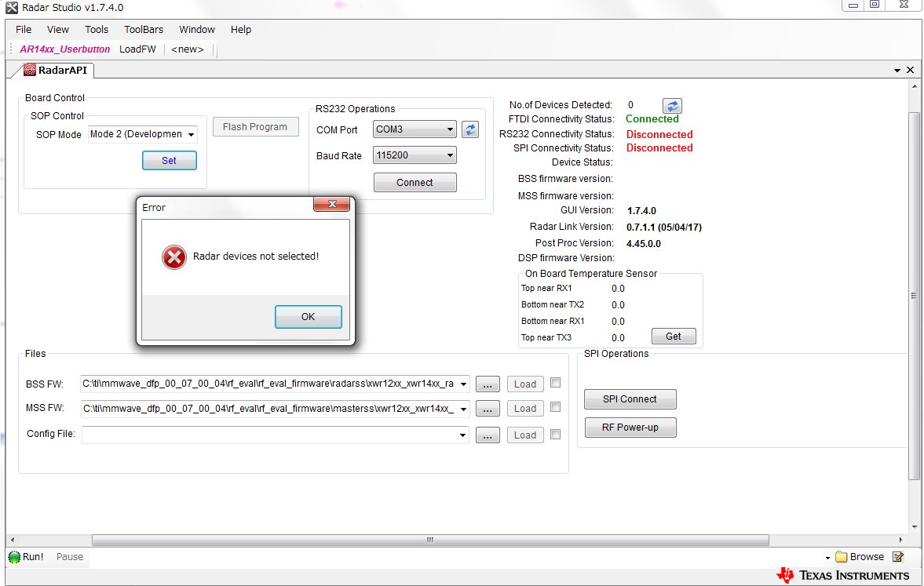Refresh the COM Port list

click(x=470, y=129)
